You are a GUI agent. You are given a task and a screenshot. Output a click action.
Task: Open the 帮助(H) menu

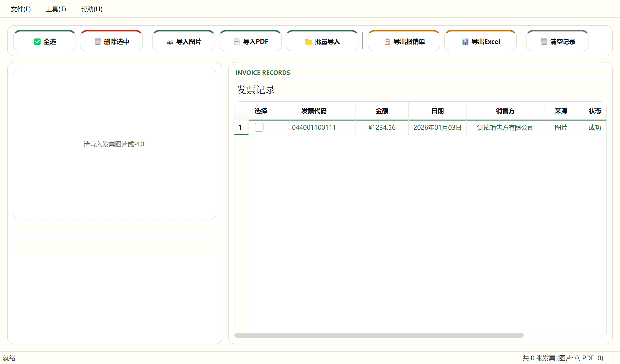(92, 9)
